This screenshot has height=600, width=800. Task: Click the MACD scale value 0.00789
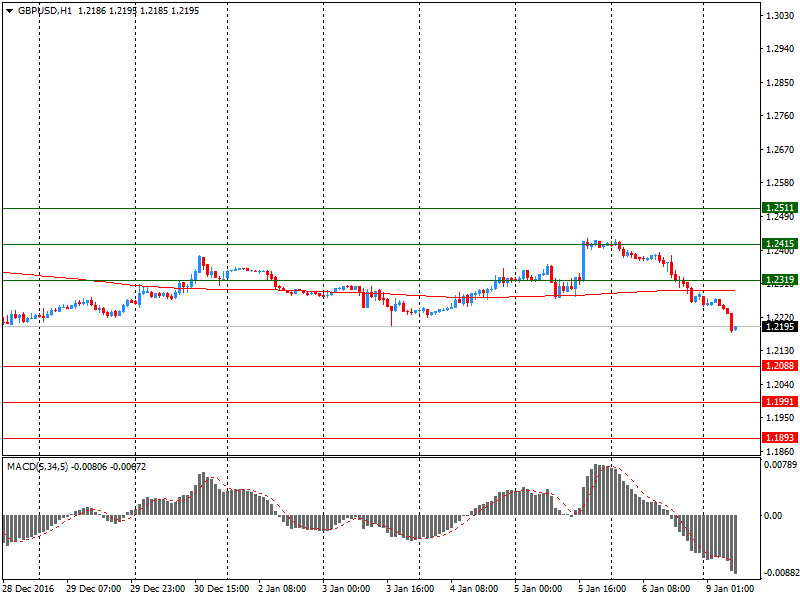(x=780, y=465)
